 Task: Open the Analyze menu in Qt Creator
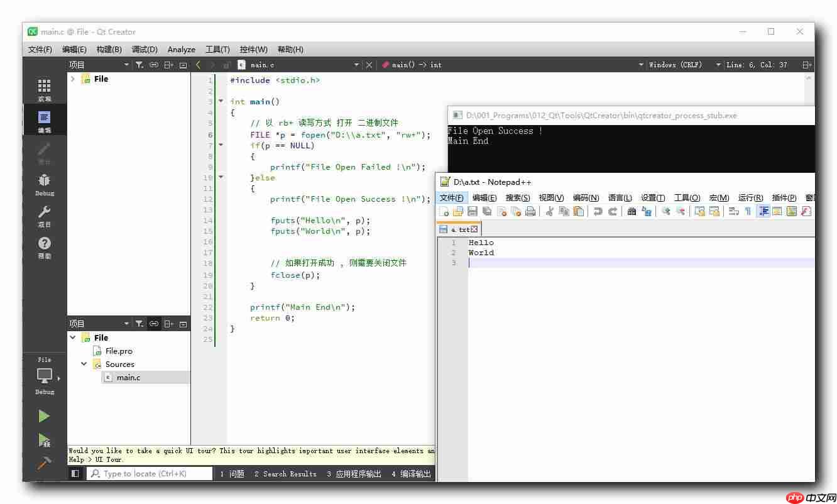182,50
